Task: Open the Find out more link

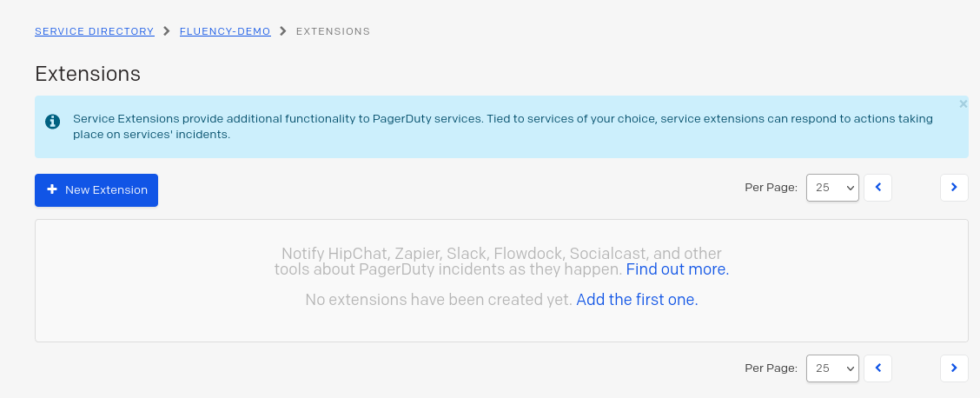Action: pos(678,269)
